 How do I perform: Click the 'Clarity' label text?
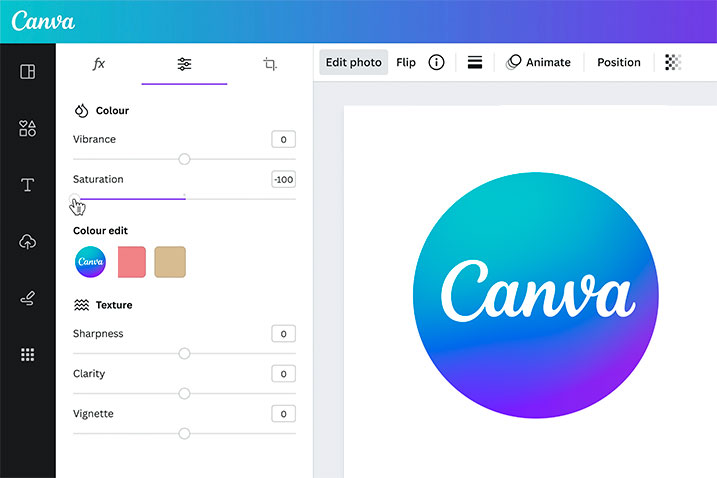89,374
